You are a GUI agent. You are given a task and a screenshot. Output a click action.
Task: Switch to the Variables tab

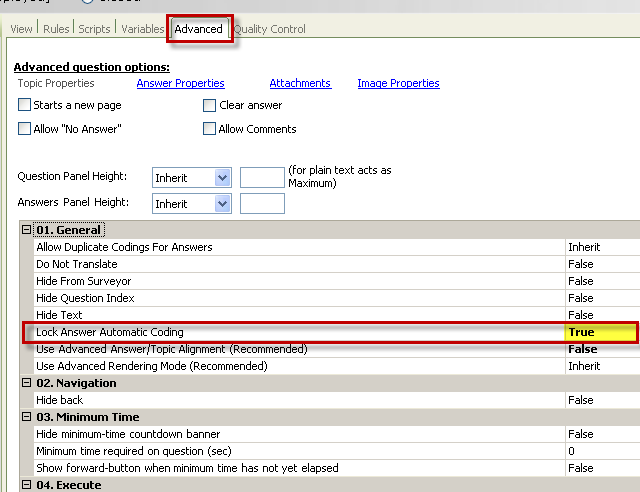coord(142,29)
